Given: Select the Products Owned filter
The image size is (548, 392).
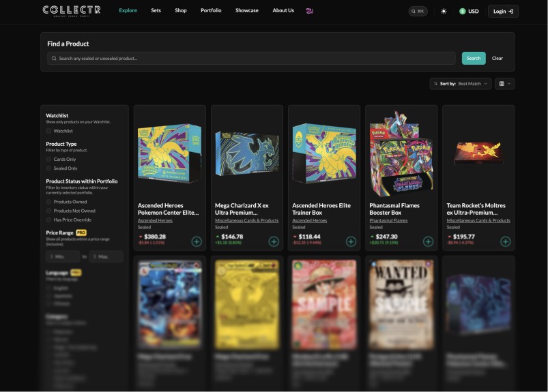Looking at the screenshot, I should coord(48,202).
